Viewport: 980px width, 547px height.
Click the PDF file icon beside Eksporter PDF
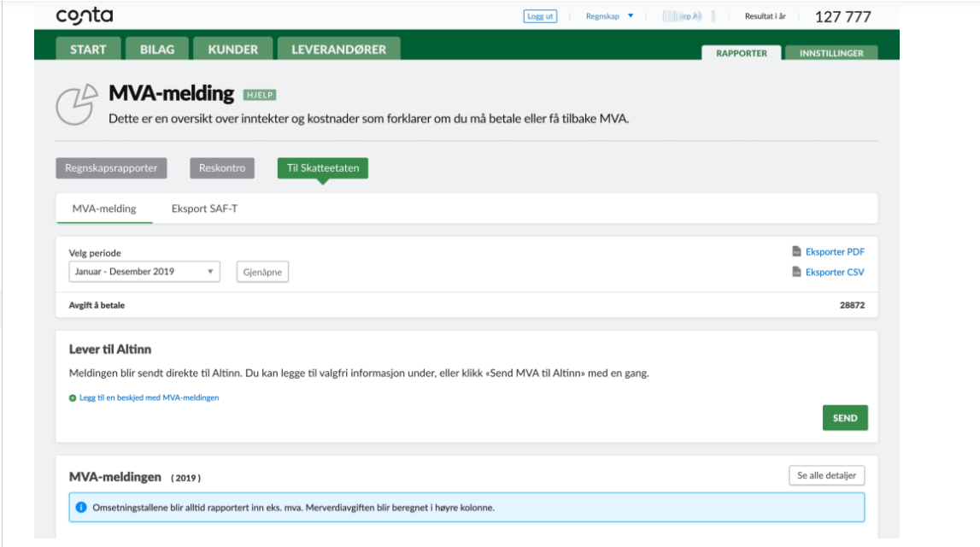click(x=796, y=251)
